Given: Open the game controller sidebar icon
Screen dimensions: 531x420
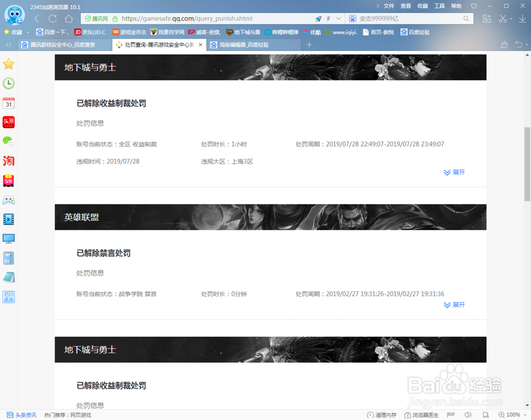Looking at the screenshot, I should coord(8,200).
